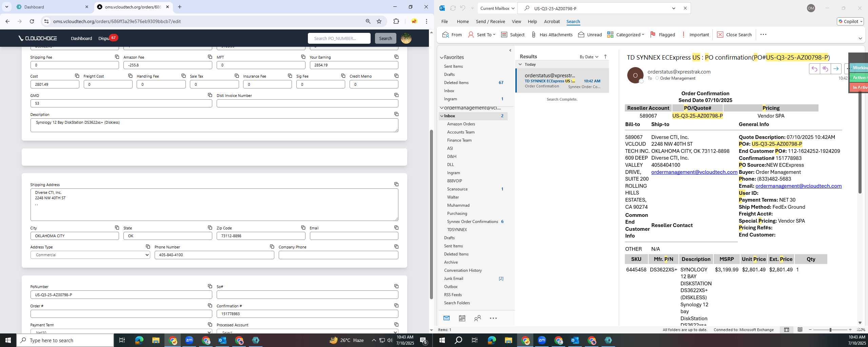Image resolution: width=868 pixels, height=347 pixels.
Task: Click Search PO_NUMBER input box
Action: point(339,38)
